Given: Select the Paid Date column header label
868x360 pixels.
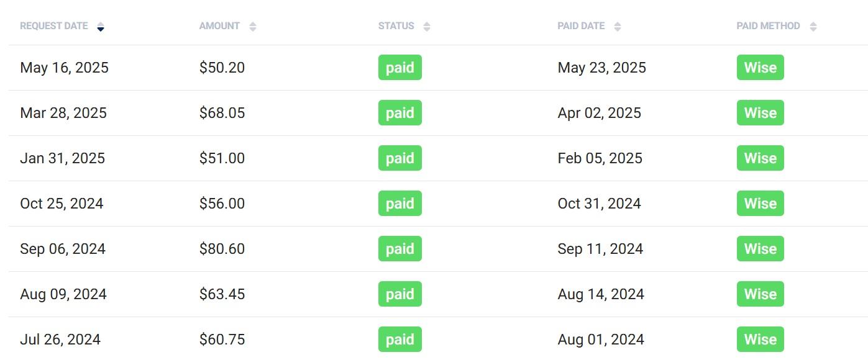Looking at the screenshot, I should click(581, 26).
